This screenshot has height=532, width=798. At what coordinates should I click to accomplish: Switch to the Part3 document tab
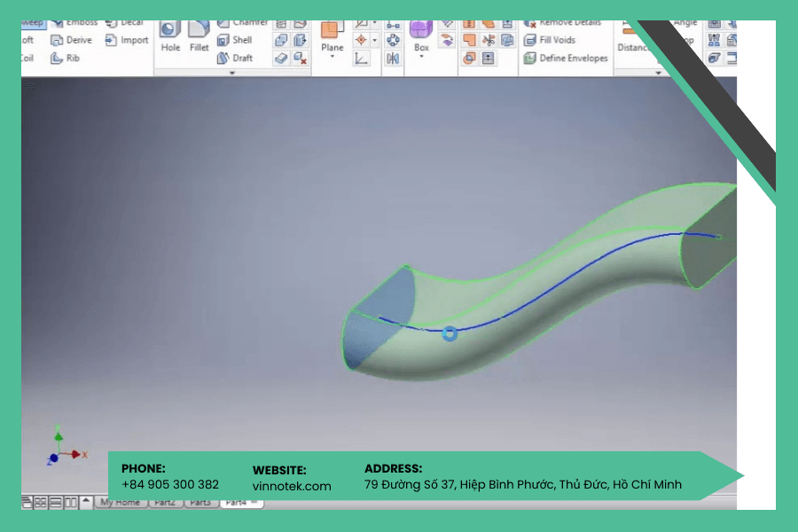coord(200,503)
